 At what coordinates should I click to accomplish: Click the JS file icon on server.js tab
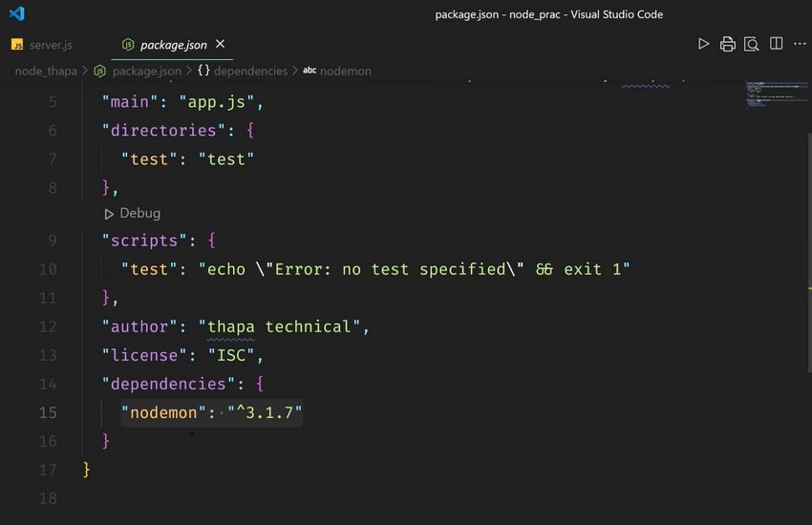17,45
